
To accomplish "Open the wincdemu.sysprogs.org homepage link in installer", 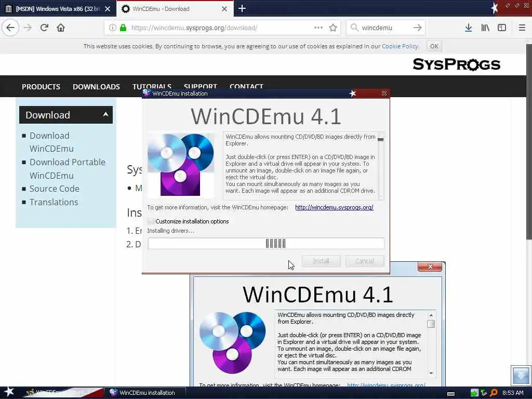I will [x=334, y=207].
